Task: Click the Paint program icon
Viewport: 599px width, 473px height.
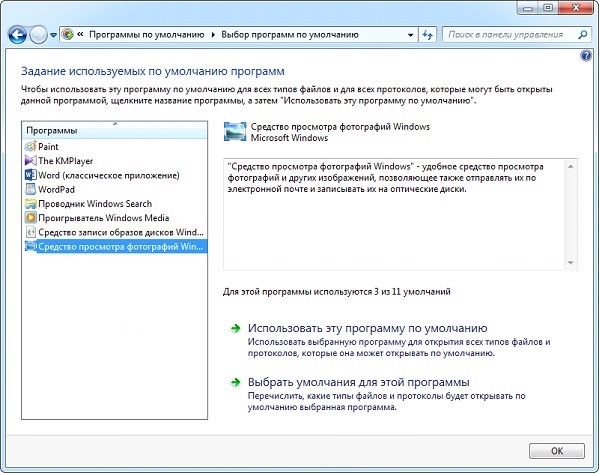Action: pyautogui.click(x=31, y=147)
